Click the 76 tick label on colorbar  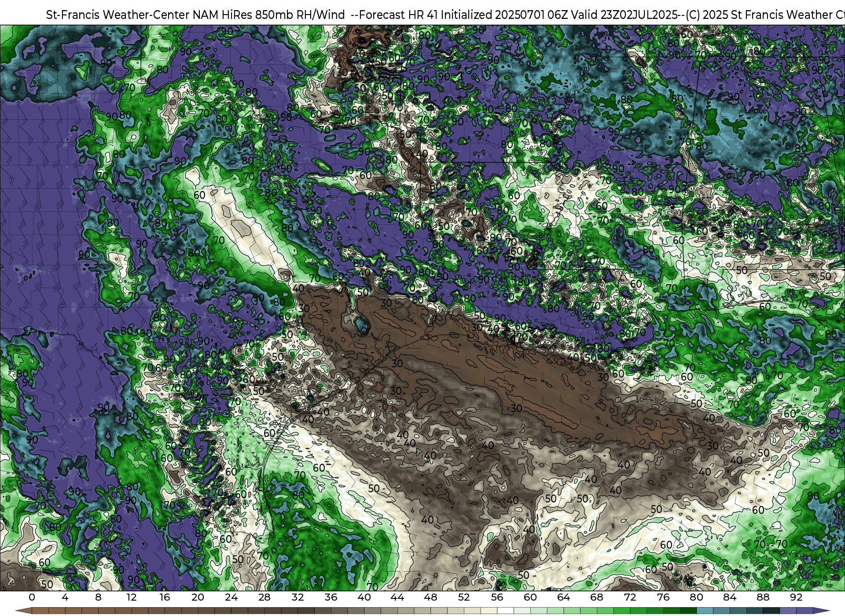point(663,597)
